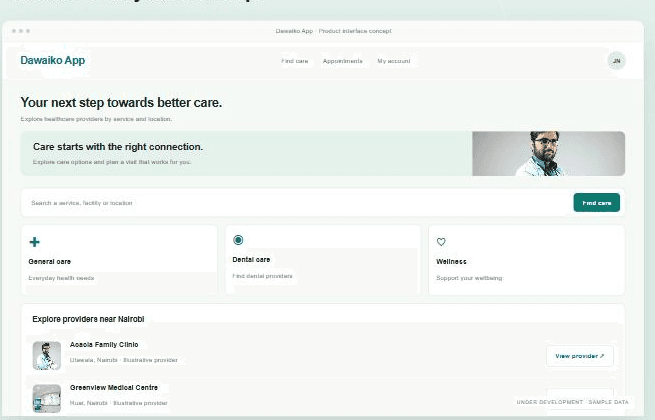Click the heart icon on Wellness card

[441, 242]
